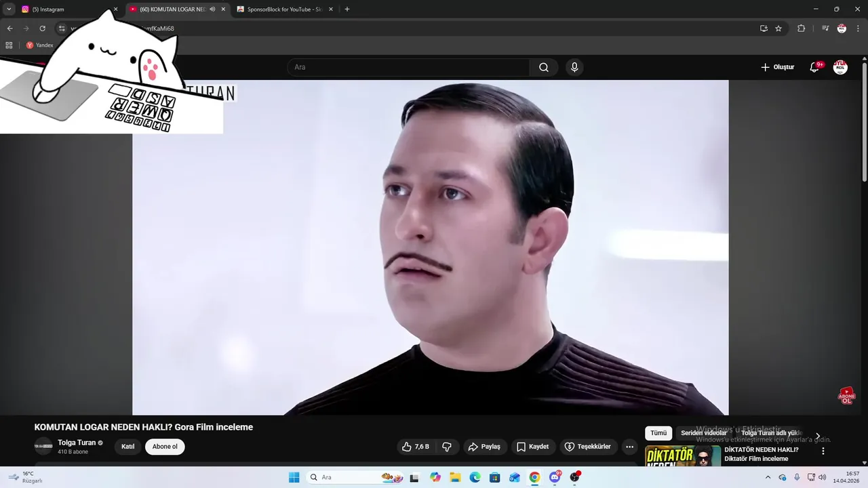Click the video player frame

[x=430, y=247]
